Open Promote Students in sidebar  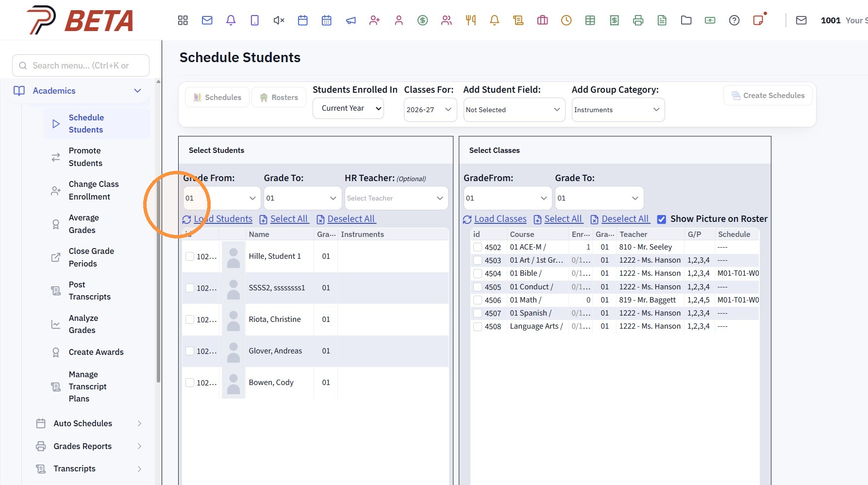click(x=96, y=157)
